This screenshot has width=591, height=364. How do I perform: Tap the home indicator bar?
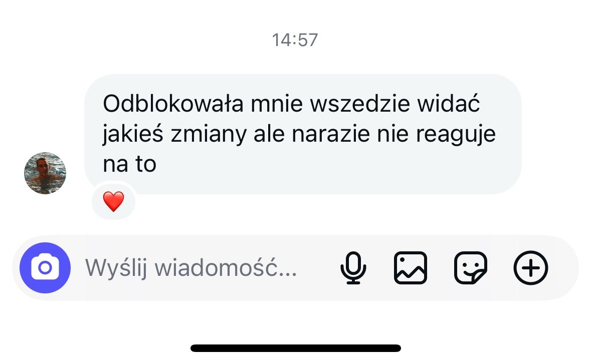point(296,348)
